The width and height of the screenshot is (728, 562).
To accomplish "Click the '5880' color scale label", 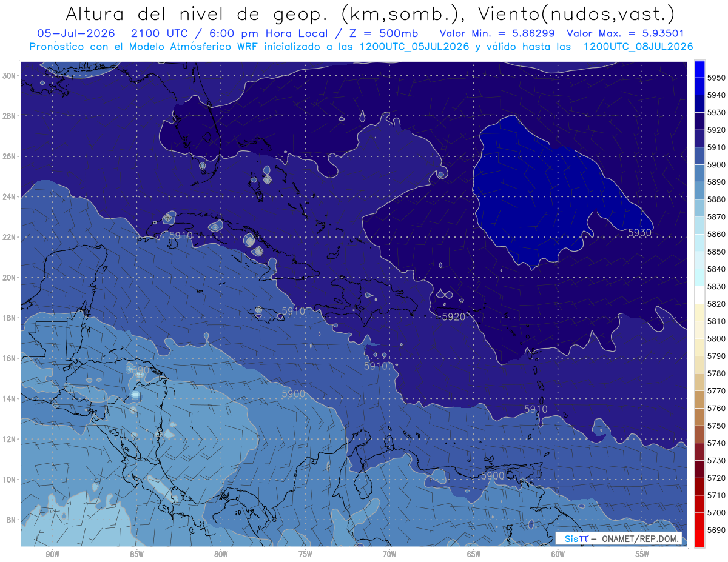I will [x=716, y=199].
